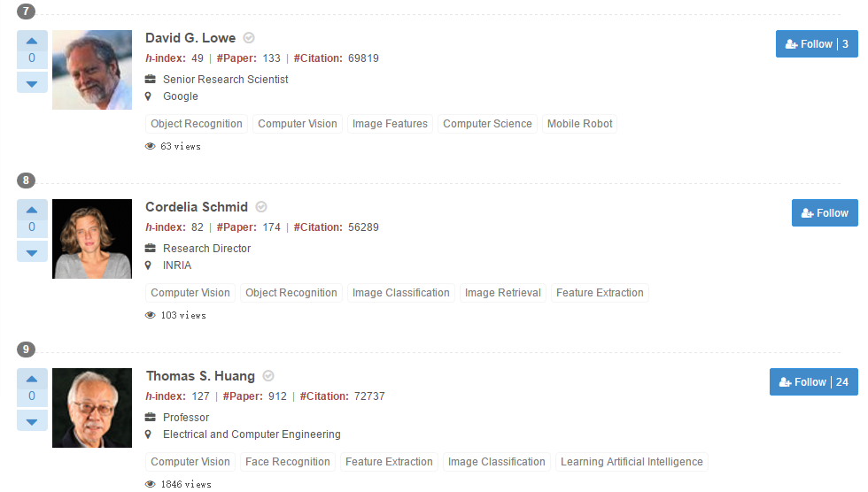Follow David G. Lowe
Viewport: 868px width, 492px height.
pyautogui.click(x=817, y=44)
